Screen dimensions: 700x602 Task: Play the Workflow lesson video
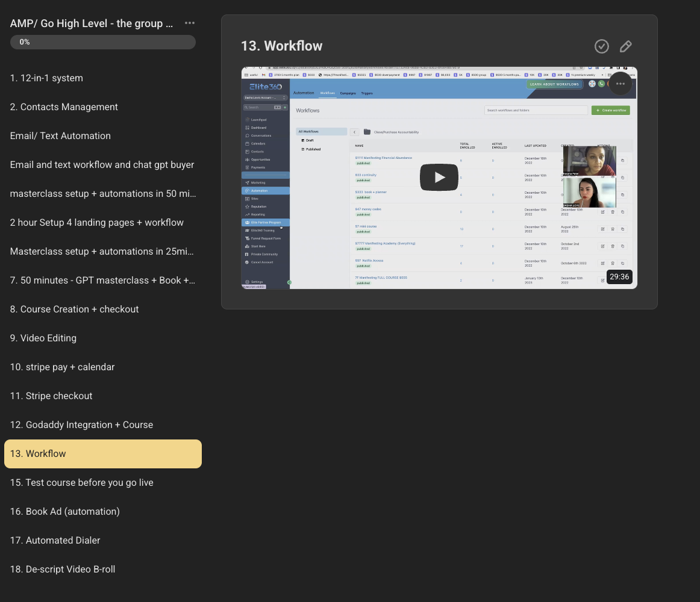439,177
